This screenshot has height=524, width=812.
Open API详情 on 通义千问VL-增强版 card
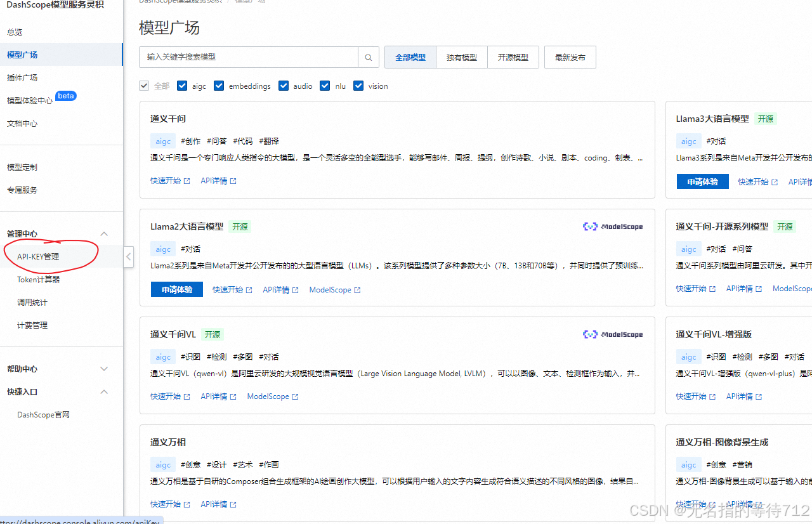[x=745, y=396]
